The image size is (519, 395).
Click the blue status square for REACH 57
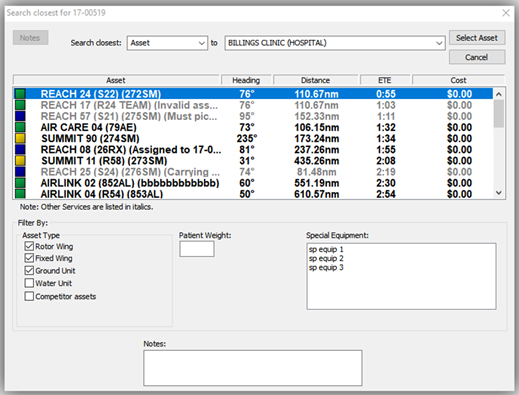pos(20,116)
